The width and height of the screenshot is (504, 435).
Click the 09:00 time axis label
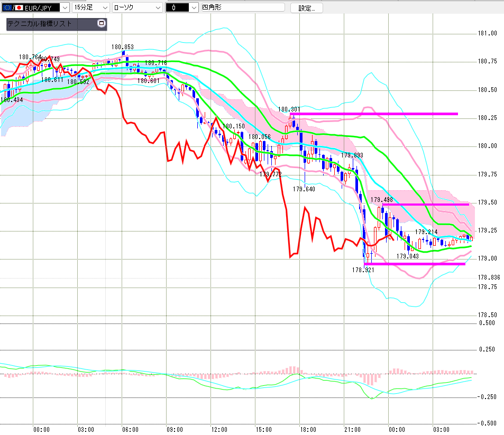(x=175, y=430)
